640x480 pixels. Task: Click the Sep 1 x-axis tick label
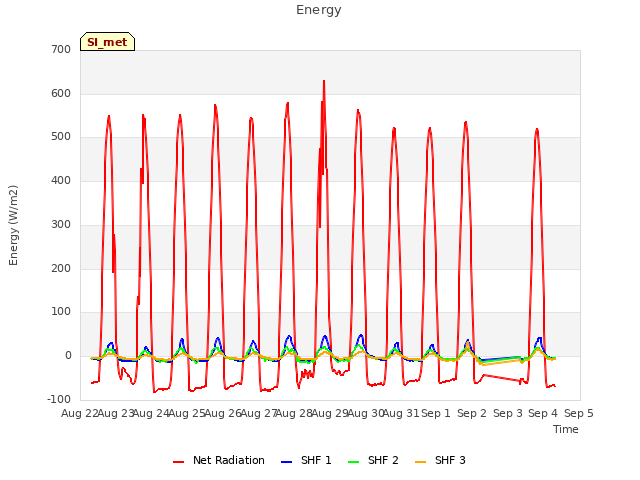point(436,413)
